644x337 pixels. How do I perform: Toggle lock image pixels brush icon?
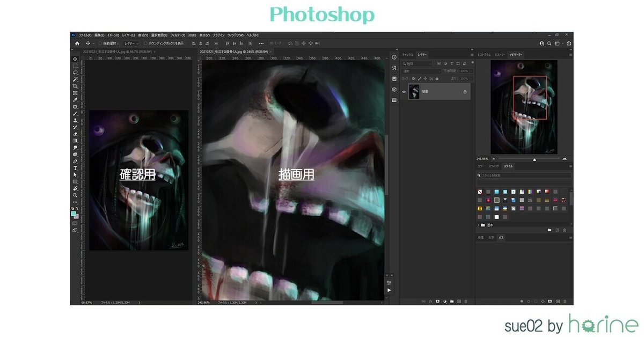tap(420, 78)
